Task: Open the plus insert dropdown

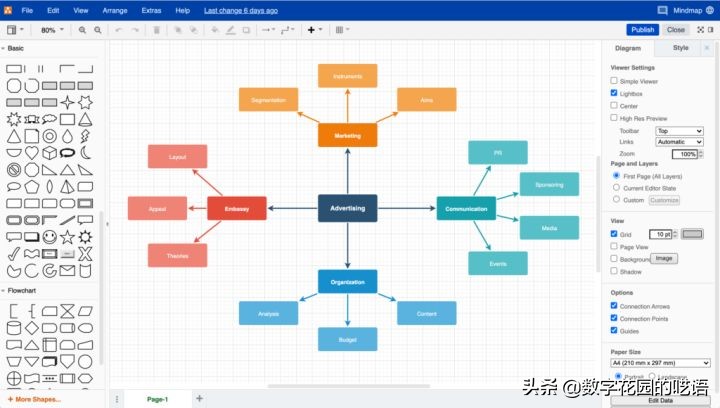Action: pyautogui.click(x=315, y=30)
